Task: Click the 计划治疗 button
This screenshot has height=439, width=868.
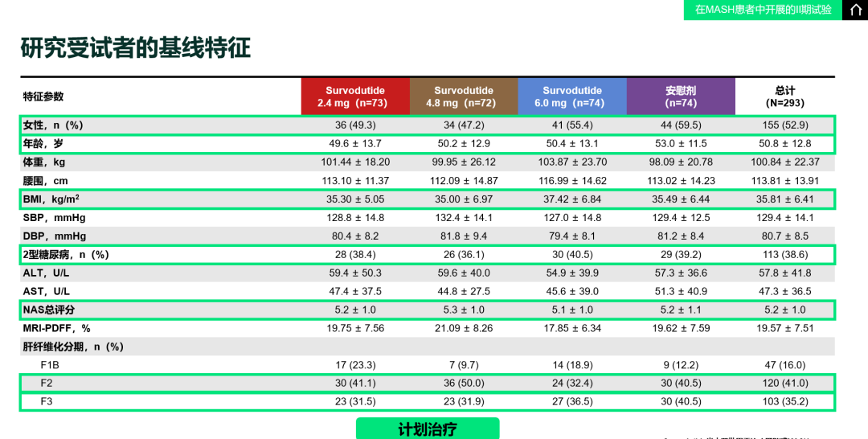Action: tap(428, 429)
